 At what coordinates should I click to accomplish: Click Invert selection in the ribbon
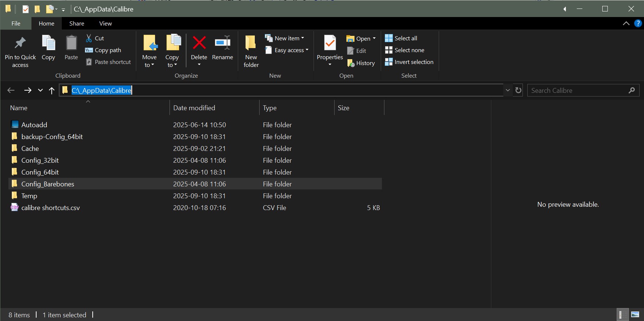click(409, 62)
